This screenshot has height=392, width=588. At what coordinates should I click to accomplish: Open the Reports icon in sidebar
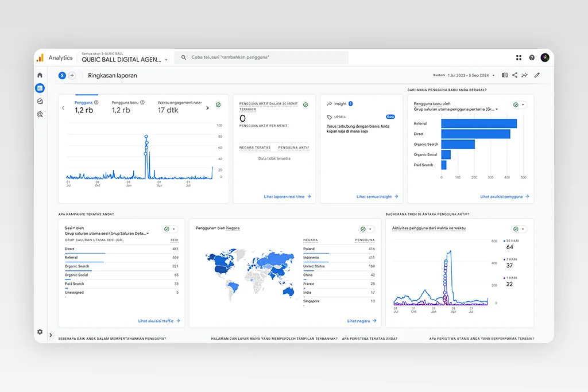point(40,88)
